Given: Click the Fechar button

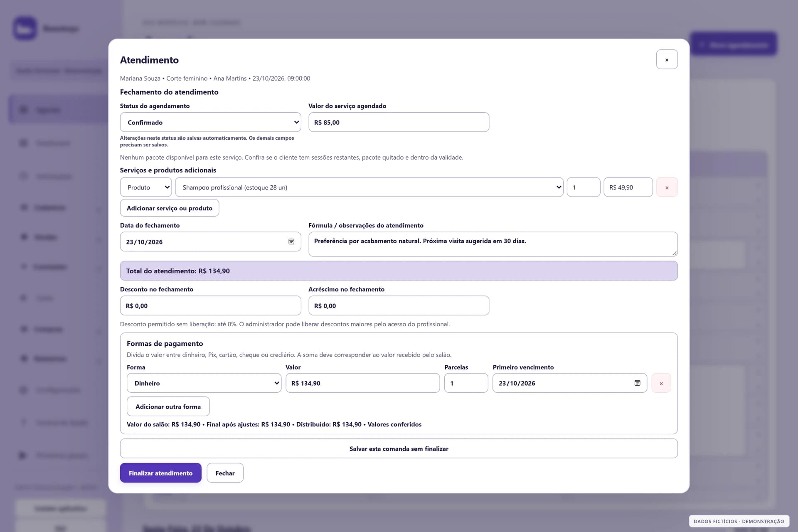Looking at the screenshot, I should (225, 473).
